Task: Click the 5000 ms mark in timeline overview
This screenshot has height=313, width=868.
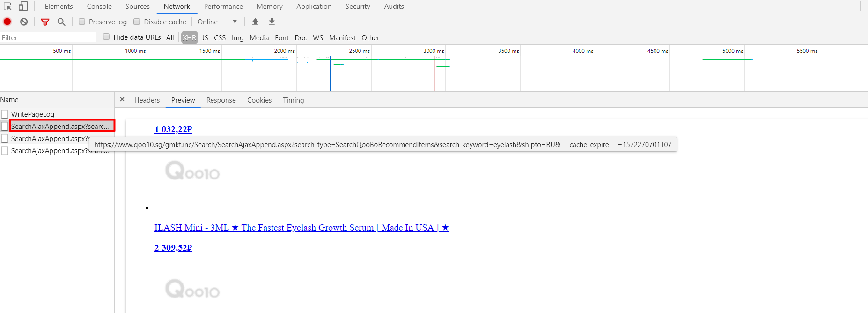Action: pyautogui.click(x=733, y=51)
